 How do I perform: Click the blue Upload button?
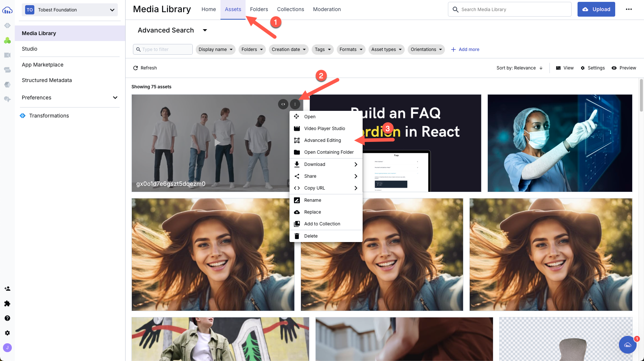pos(596,9)
